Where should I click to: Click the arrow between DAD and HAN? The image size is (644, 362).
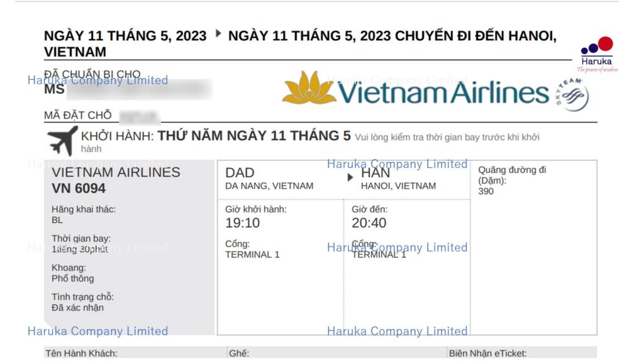[350, 177]
